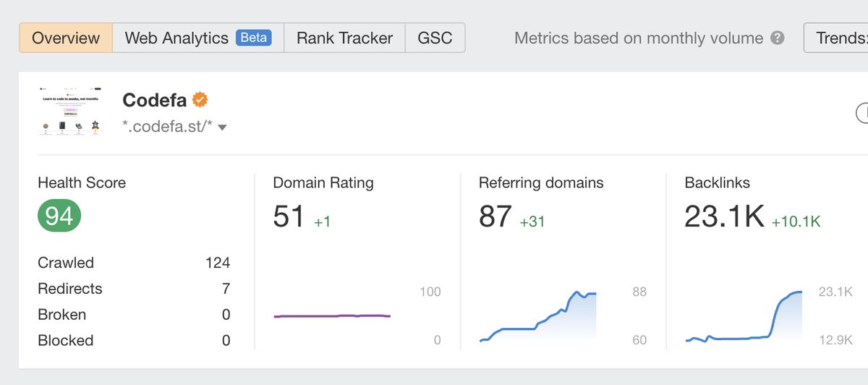Click the Referring domains value 87
The height and width of the screenshot is (385, 868).
(495, 216)
